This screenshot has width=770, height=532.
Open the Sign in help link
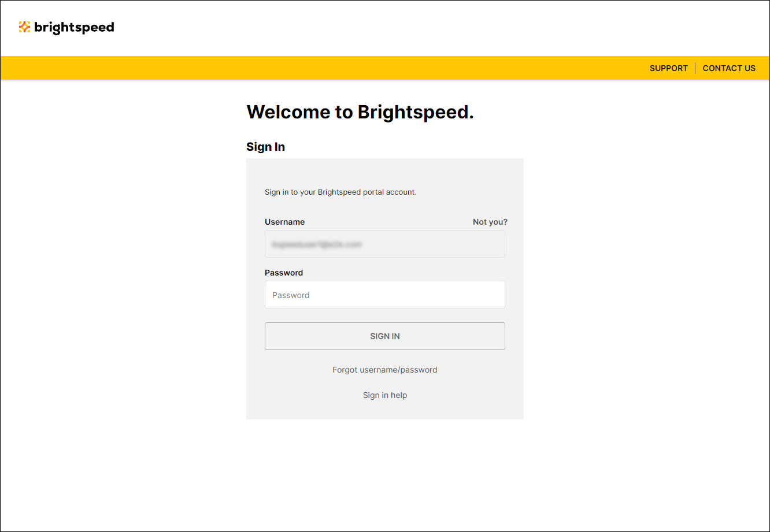(385, 395)
